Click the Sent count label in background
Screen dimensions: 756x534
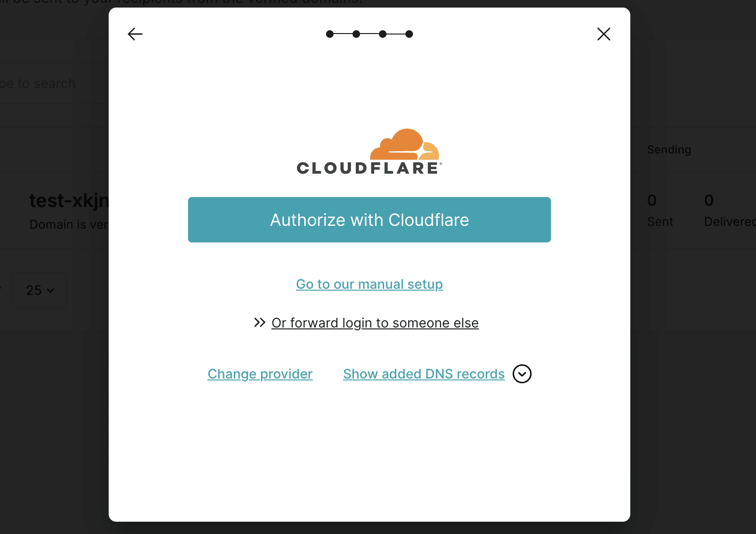[x=660, y=222]
